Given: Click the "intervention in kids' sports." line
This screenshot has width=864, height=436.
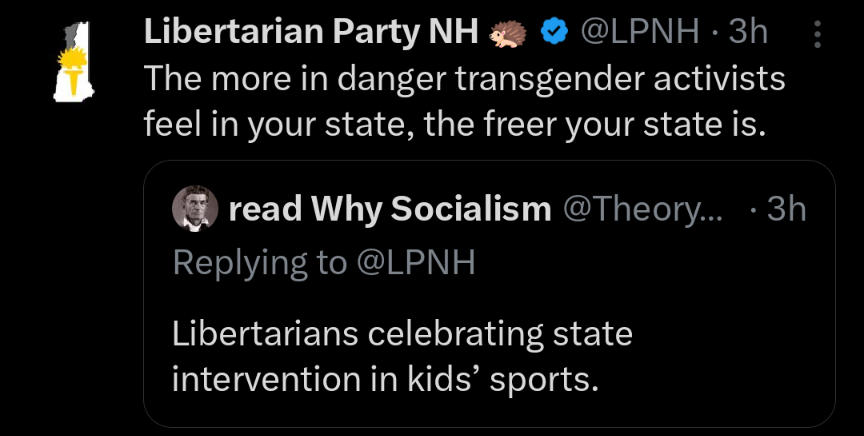Looking at the screenshot, I should point(384,380).
